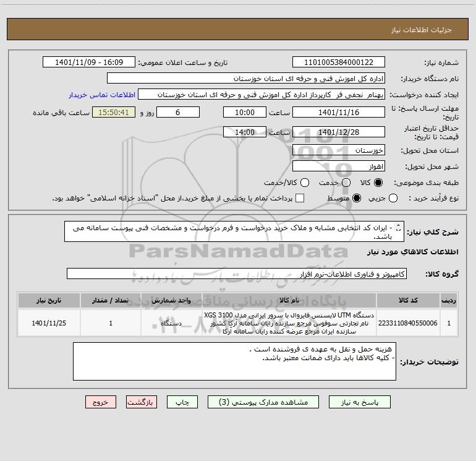Viewport: 476px width, 461px height.
Task: Click the گروه کالا field
Action: tap(237, 274)
